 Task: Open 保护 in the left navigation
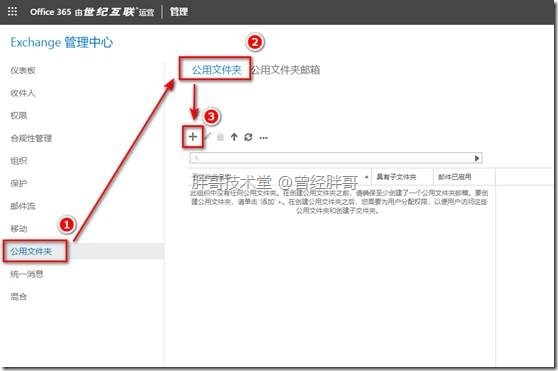tap(19, 183)
